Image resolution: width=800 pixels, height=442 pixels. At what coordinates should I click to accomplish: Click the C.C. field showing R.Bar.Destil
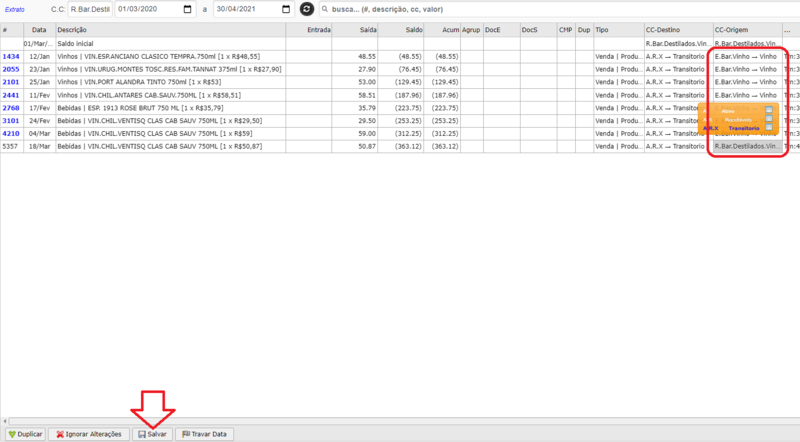click(x=90, y=9)
